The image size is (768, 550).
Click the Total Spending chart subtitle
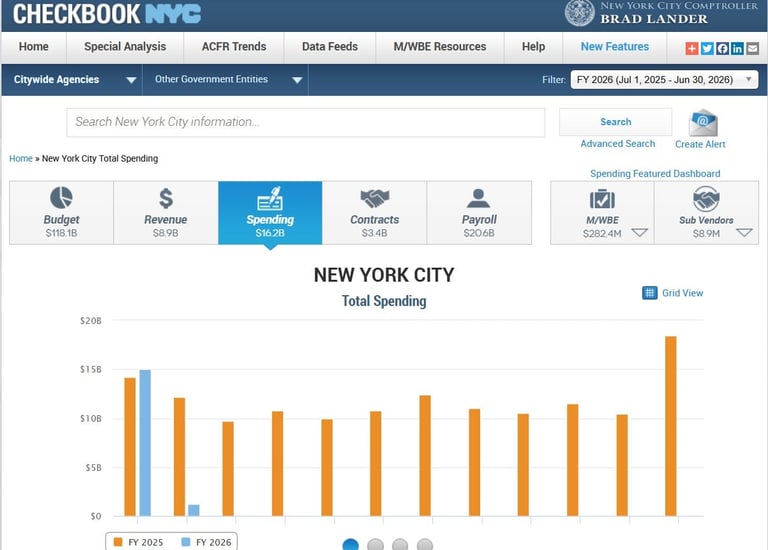[384, 301]
